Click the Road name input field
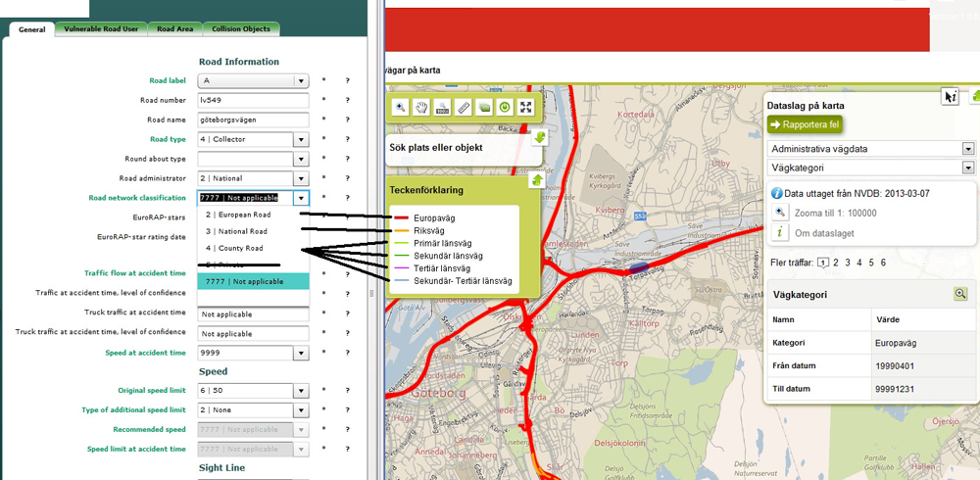Viewport: 980px width, 480px height. pyautogui.click(x=253, y=120)
